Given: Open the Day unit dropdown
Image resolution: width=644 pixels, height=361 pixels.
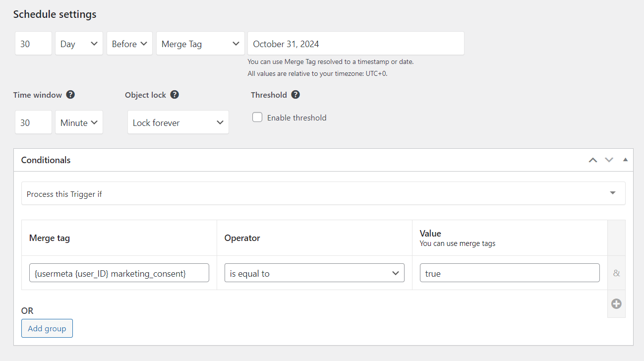Looking at the screenshot, I should click(x=79, y=44).
